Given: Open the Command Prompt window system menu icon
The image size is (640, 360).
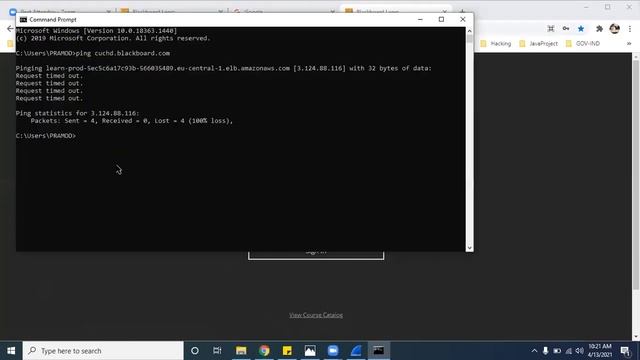Looking at the screenshot, I should tap(23, 20).
